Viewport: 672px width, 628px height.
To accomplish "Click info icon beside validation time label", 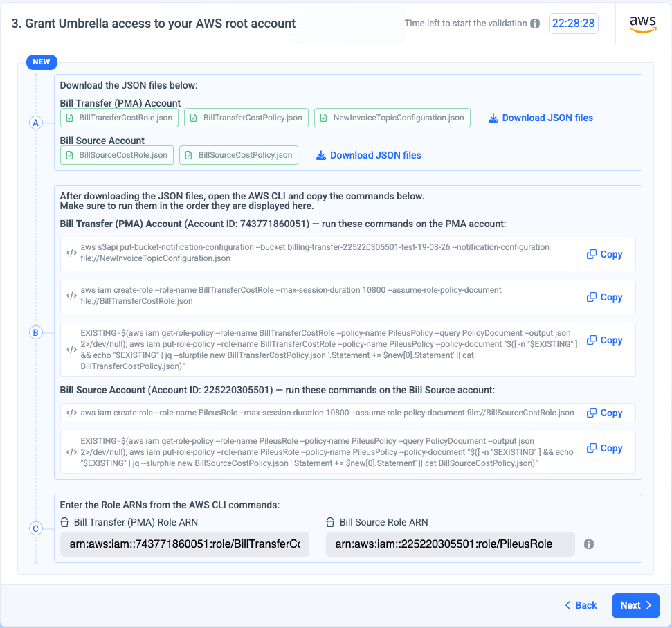I will 535,24.
